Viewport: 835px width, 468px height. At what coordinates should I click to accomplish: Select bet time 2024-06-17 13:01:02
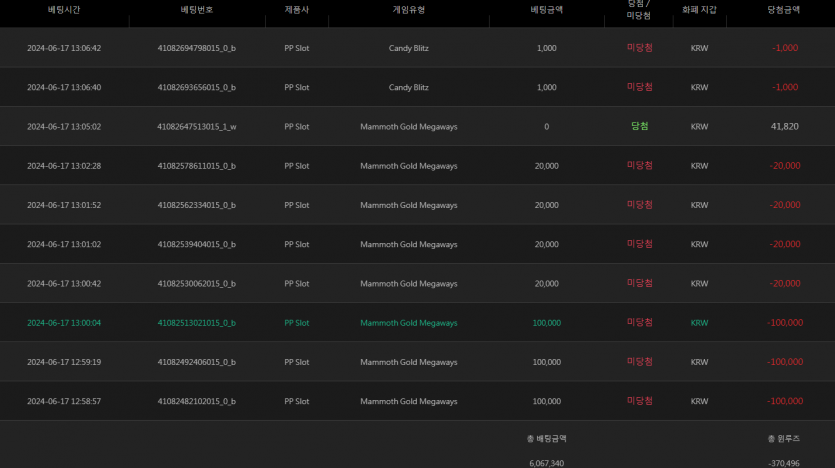pyautogui.click(x=64, y=244)
